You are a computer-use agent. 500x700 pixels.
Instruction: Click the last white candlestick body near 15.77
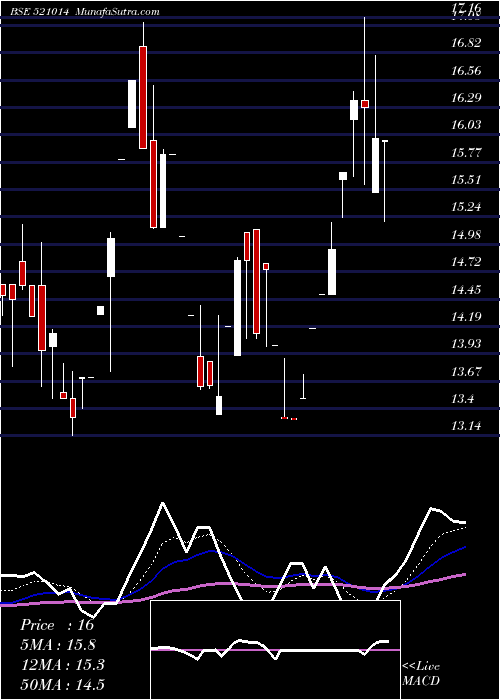coord(375,166)
